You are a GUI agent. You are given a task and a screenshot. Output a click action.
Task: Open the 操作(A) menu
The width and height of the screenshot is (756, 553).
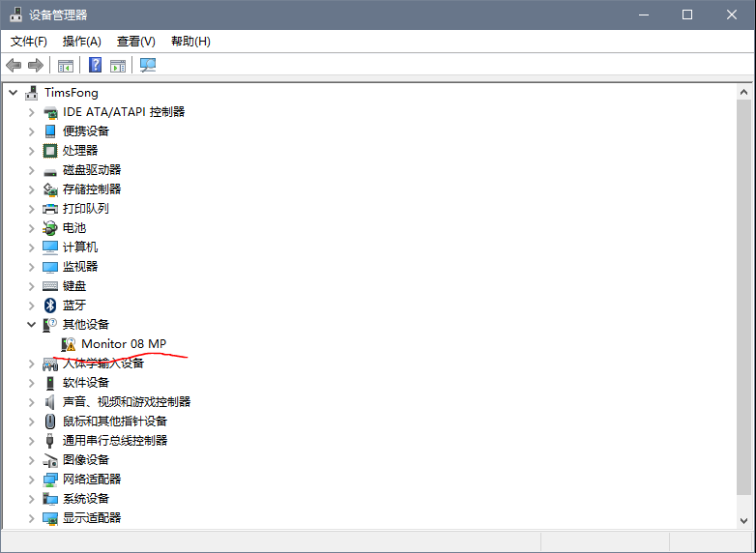point(82,41)
